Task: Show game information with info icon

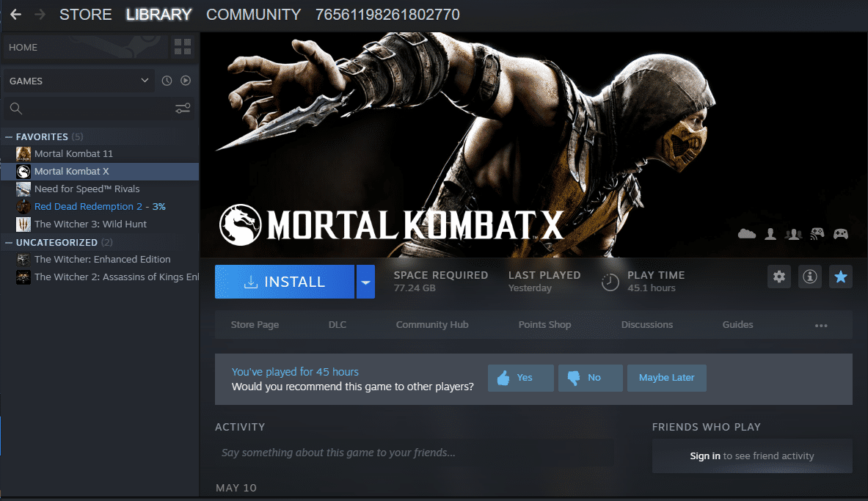Action: pos(810,277)
